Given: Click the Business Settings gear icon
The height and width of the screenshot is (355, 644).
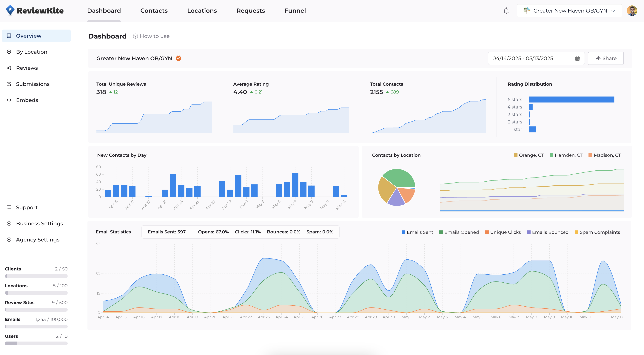Looking at the screenshot, I should point(9,224).
